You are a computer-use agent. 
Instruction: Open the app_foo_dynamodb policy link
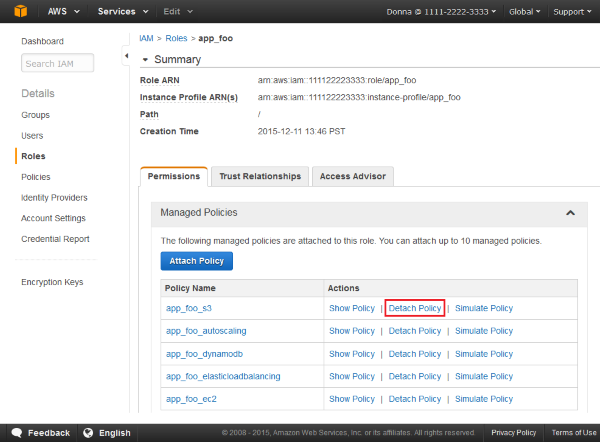[x=204, y=354]
